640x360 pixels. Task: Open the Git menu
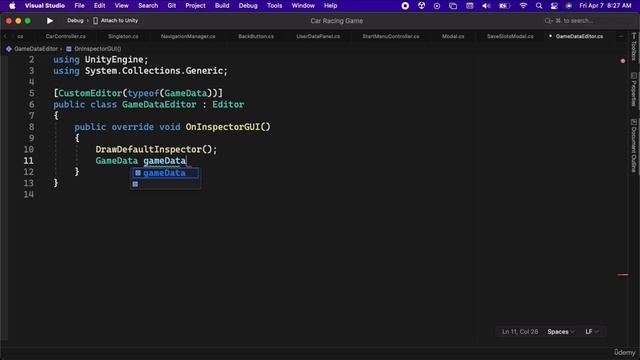tap(172, 6)
